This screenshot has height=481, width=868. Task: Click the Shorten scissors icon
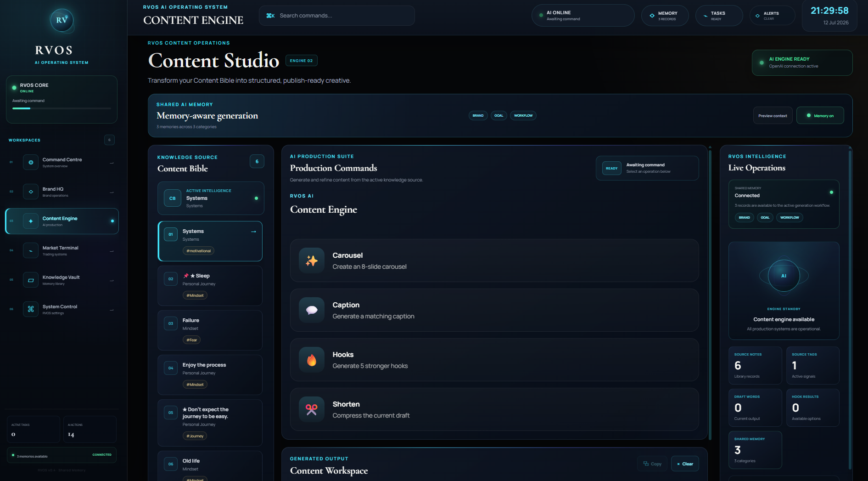312,410
